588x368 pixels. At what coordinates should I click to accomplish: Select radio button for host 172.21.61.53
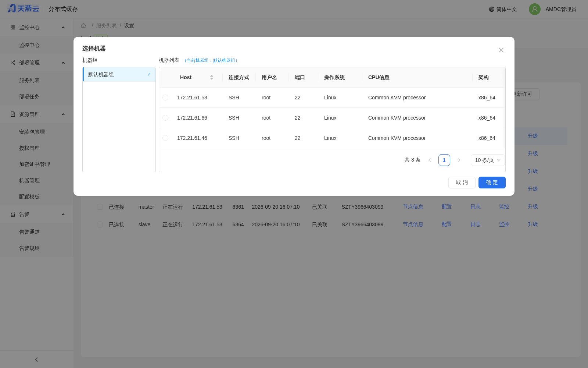(165, 98)
